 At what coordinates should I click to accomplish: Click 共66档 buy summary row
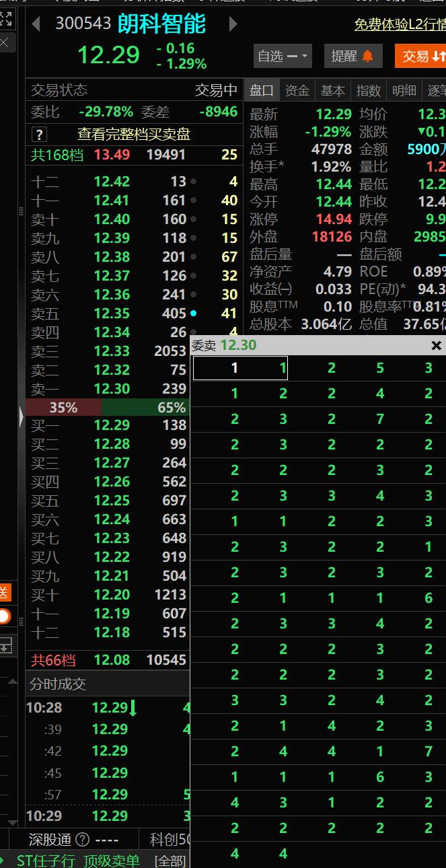[x=108, y=660]
